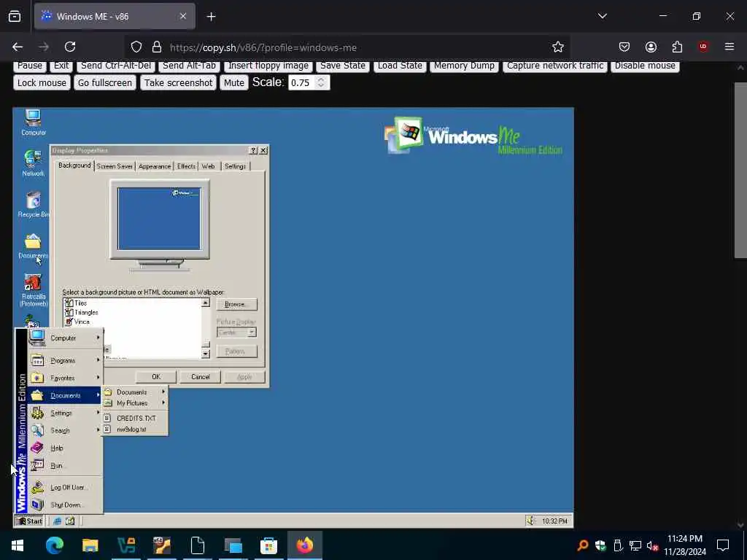This screenshot has height=560, width=747.
Task: Open Microsoft Edge from host taskbar
Action: 54,545
